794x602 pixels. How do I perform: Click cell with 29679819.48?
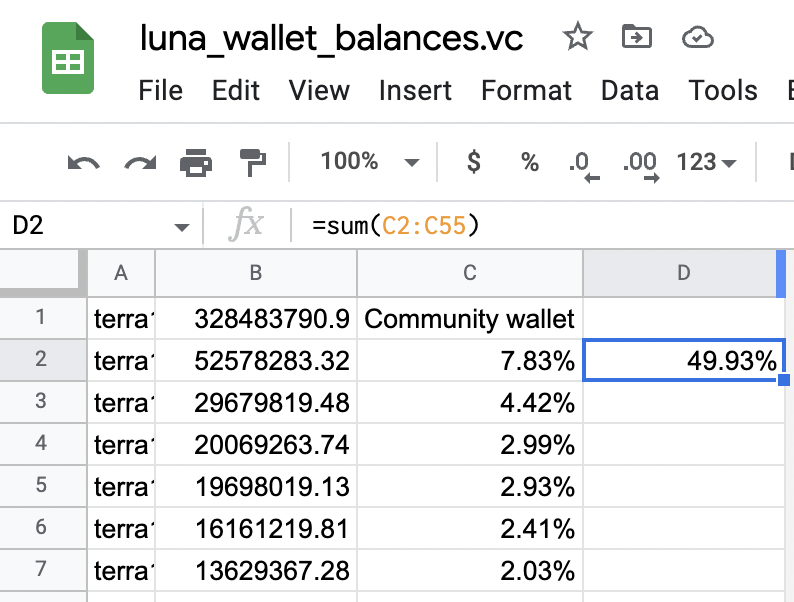[256, 402]
